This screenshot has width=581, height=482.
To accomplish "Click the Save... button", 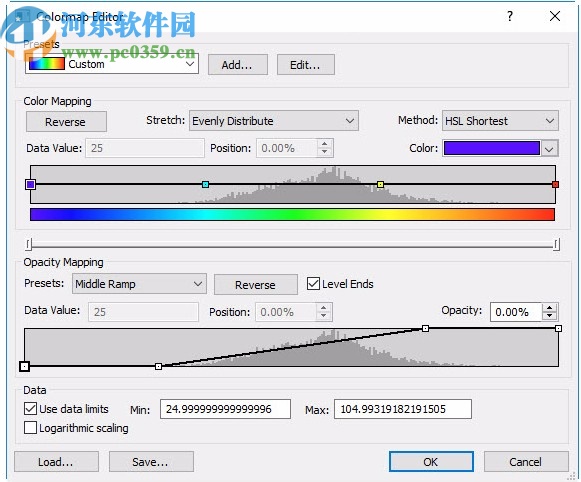I will 151,462.
